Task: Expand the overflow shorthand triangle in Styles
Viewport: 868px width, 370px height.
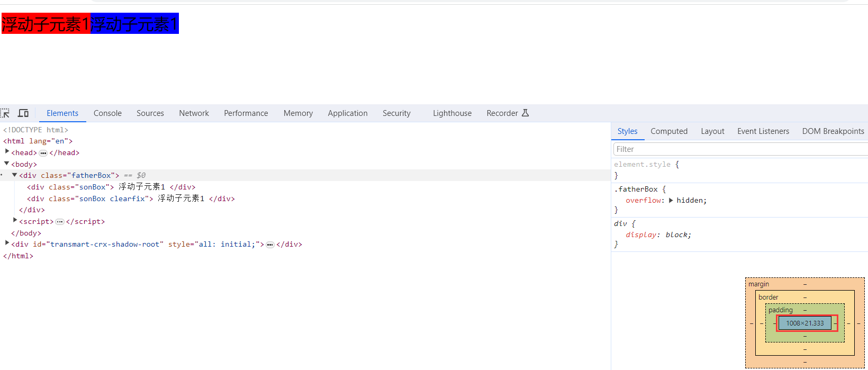Action: [671, 201]
